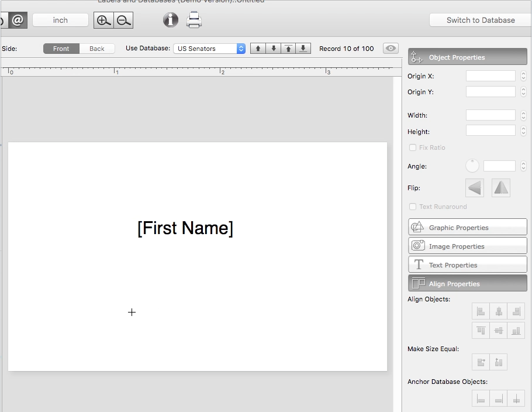The height and width of the screenshot is (412, 532).
Task: Enable the Fix Ratio checkbox
Action: click(x=413, y=147)
